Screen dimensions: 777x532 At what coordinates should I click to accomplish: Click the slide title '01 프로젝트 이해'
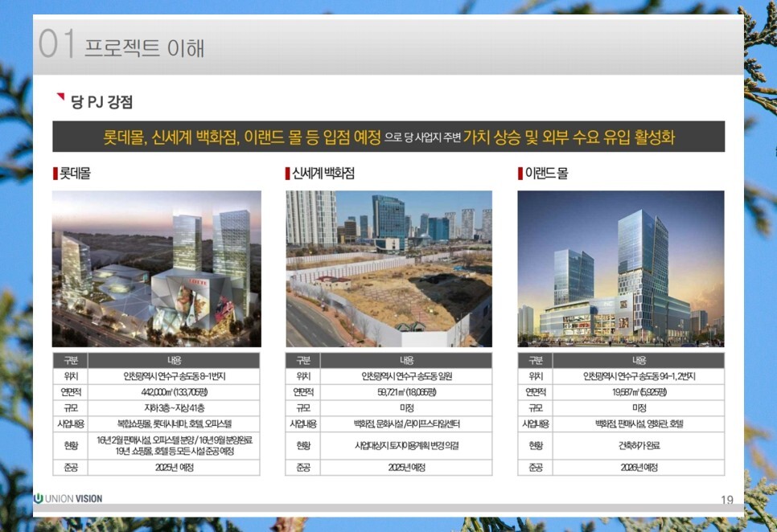click(x=121, y=44)
